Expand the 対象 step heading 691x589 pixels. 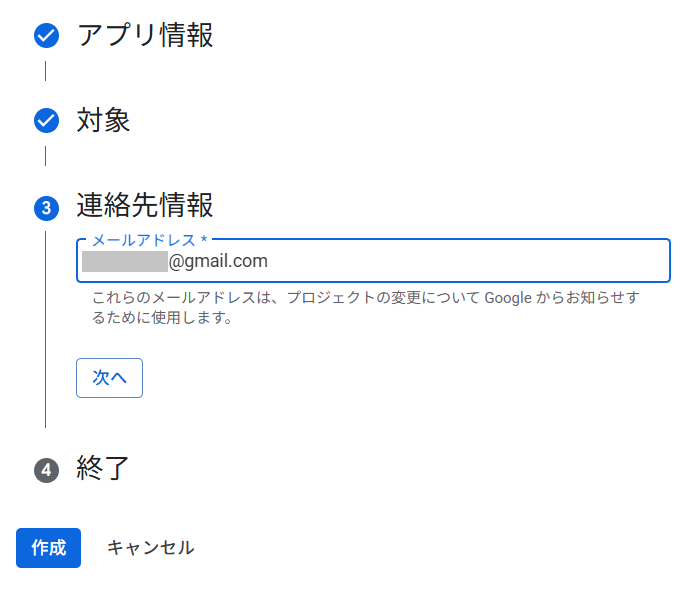[103, 121]
